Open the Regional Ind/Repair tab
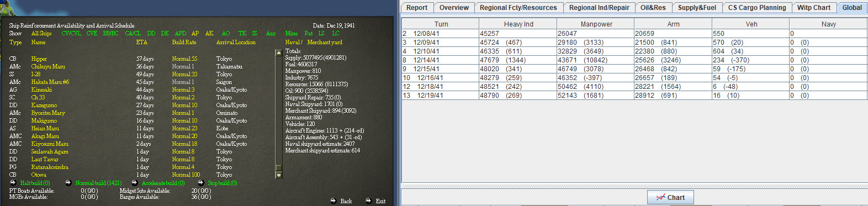Image resolution: width=868 pixels, height=206 pixels. coord(599,8)
